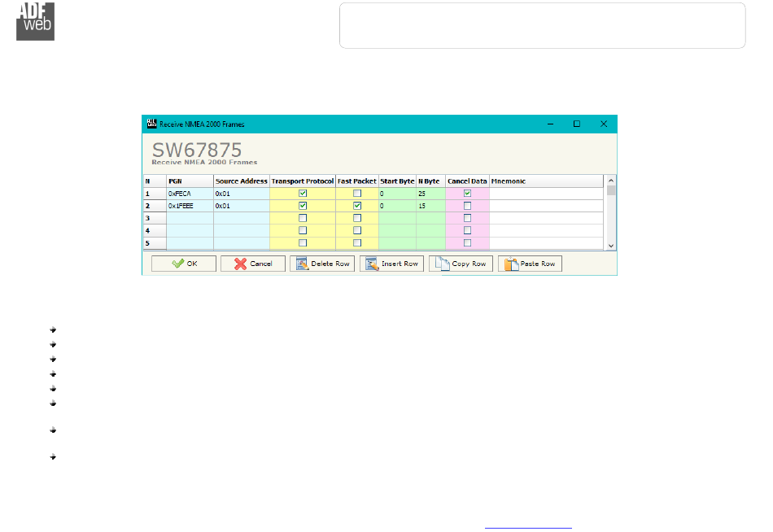Click N Byte value 15
773x532 pixels.
click(x=431, y=206)
